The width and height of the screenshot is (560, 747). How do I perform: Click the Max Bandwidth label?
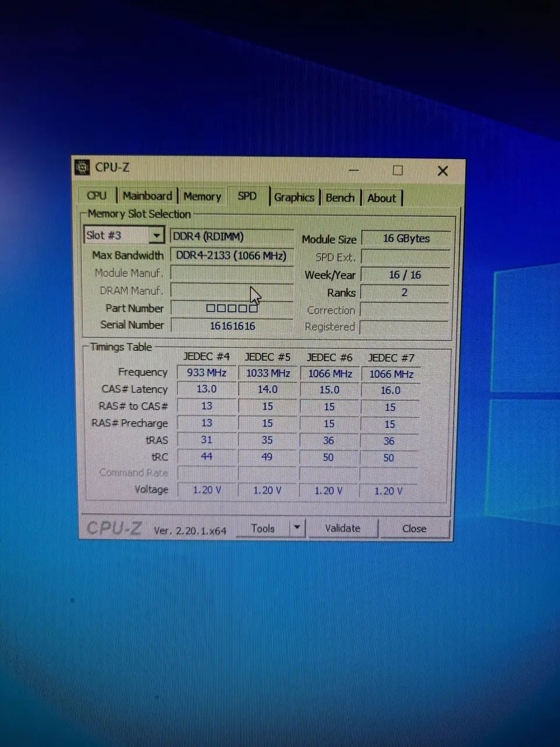click(x=128, y=256)
